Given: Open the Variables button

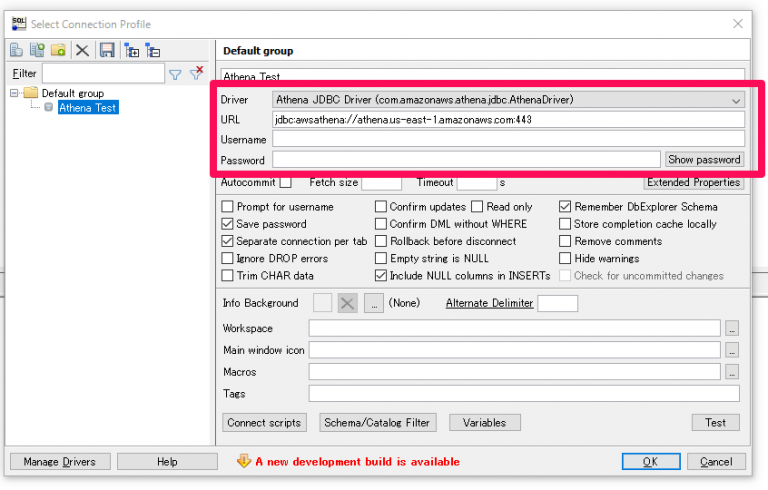Looking at the screenshot, I should 484,422.
